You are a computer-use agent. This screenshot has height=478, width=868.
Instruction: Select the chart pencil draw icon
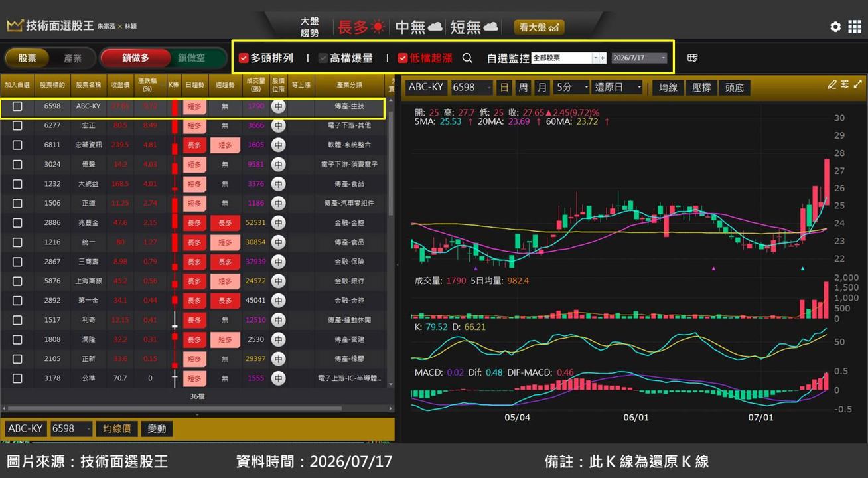coord(832,84)
